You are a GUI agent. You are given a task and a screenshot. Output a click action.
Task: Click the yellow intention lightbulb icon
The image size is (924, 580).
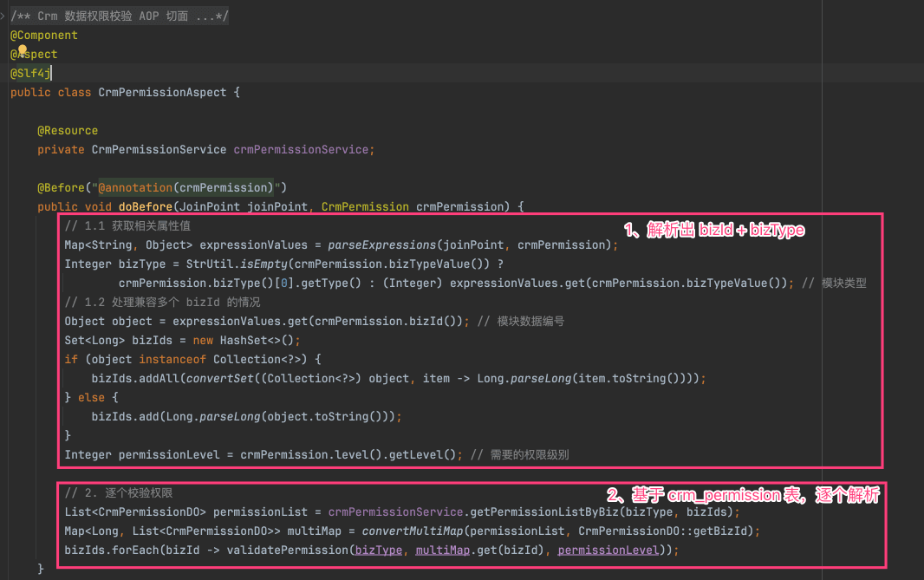click(x=23, y=51)
